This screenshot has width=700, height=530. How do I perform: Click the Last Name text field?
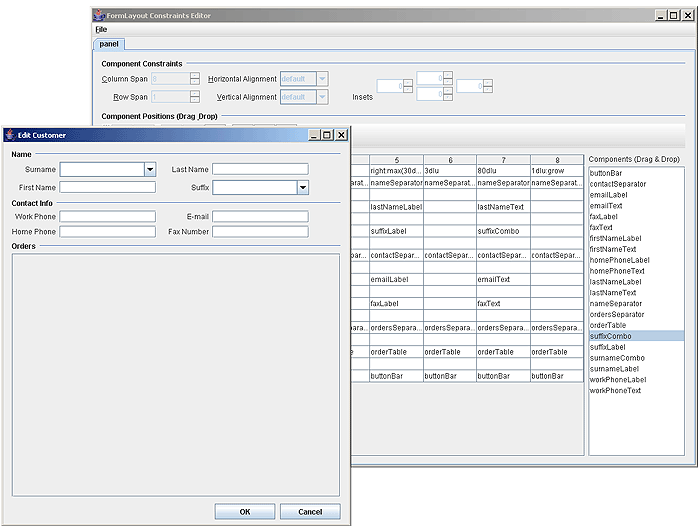[x=260, y=169]
